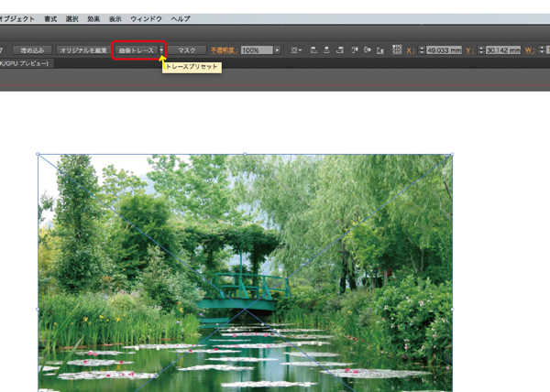550x392 pixels.
Task: Click the vertical align center icon
Action: coord(368,49)
